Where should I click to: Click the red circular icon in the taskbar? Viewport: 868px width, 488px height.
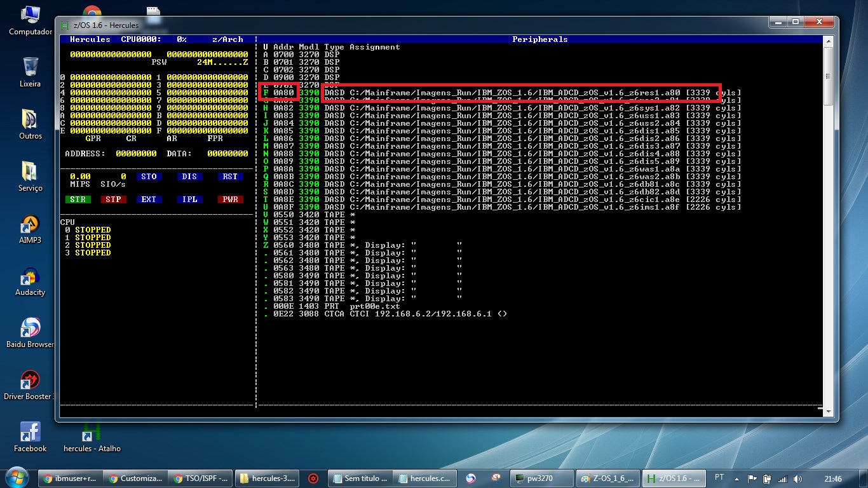[x=313, y=478]
